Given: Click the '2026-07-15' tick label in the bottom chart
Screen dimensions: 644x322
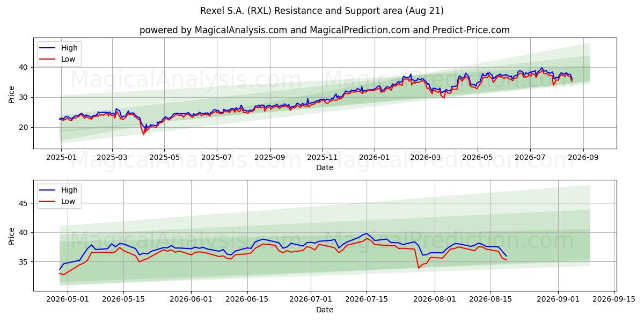Looking at the screenshot, I should click(x=367, y=300).
